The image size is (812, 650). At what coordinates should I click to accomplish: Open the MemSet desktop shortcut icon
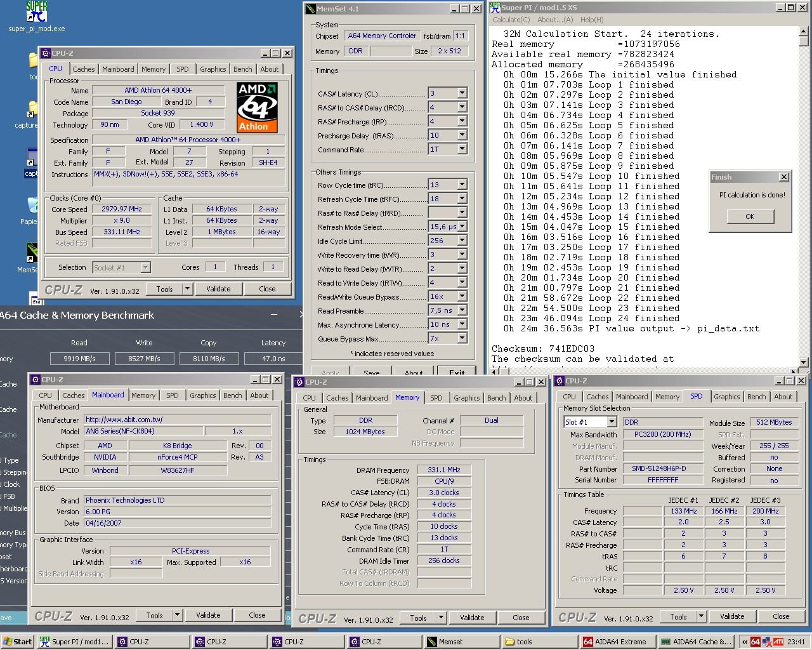point(32,252)
